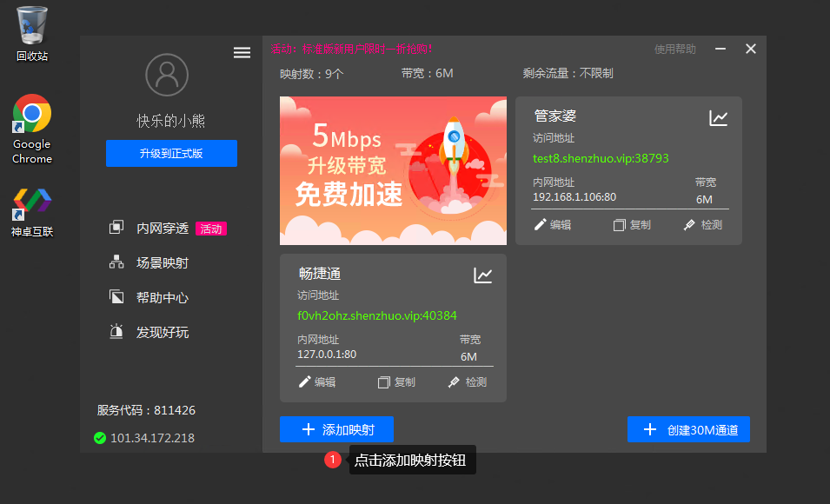Click the pencil edit icon in 畅捷通 card
Viewport: 830px width, 504px height.
click(x=304, y=381)
